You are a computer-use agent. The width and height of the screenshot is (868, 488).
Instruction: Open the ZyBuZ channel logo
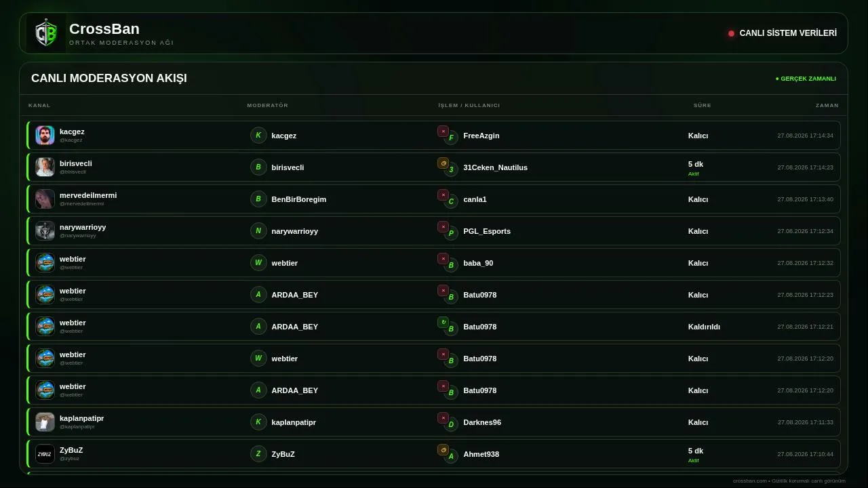45,453
